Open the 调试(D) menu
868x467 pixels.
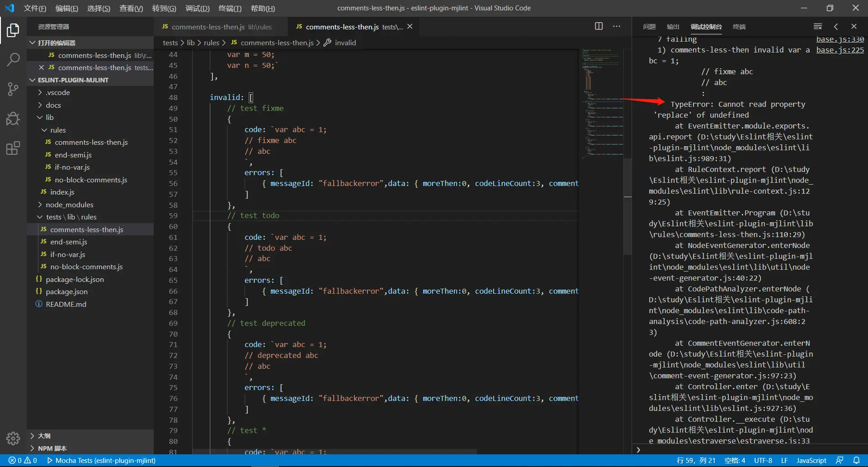[198, 8]
